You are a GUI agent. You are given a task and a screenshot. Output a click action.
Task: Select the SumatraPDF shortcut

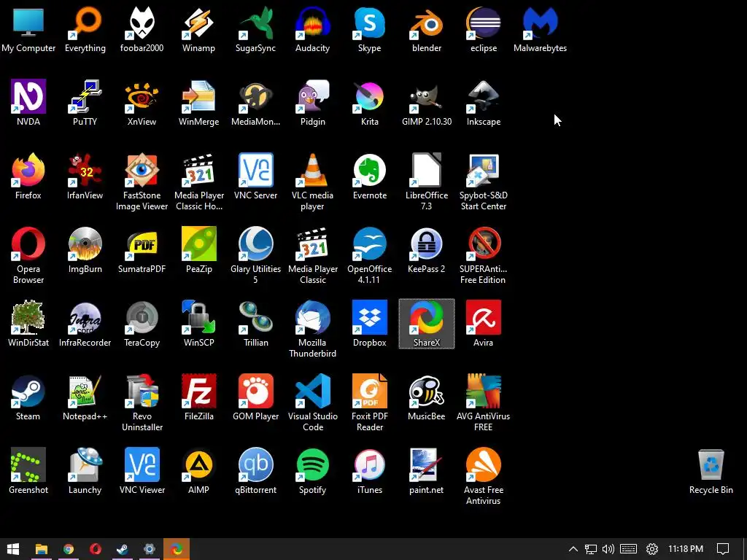click(x=142, y=251)
